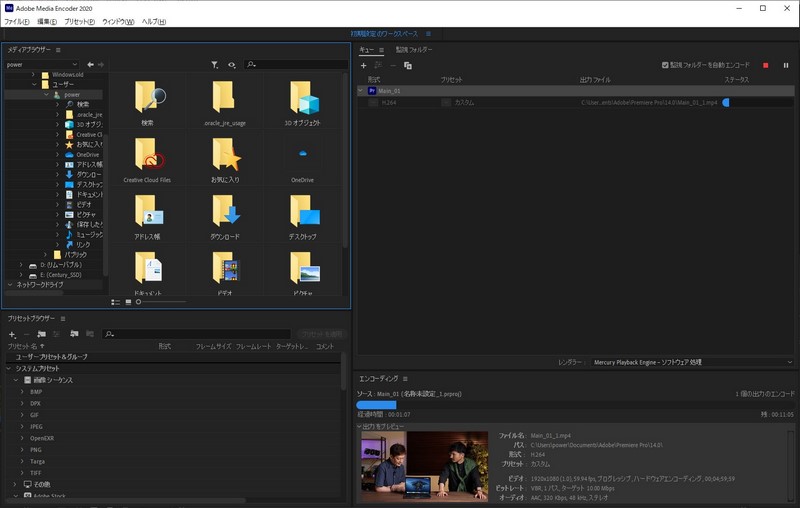Create a new preset group folder
Viewport: 800px width, 508px height.
pyautogui.click(x=41, y=334)
